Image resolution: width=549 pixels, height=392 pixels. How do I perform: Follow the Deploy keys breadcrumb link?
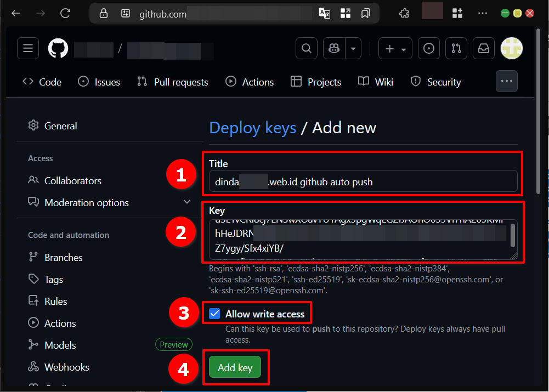tap(253, 128)
